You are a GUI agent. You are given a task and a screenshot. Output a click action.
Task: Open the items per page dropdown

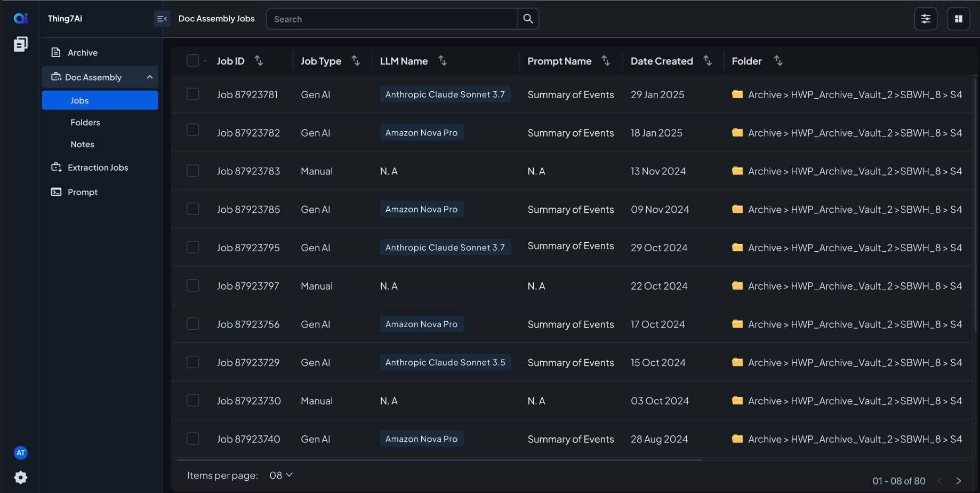pyautogui.click(x=281, y=475)
